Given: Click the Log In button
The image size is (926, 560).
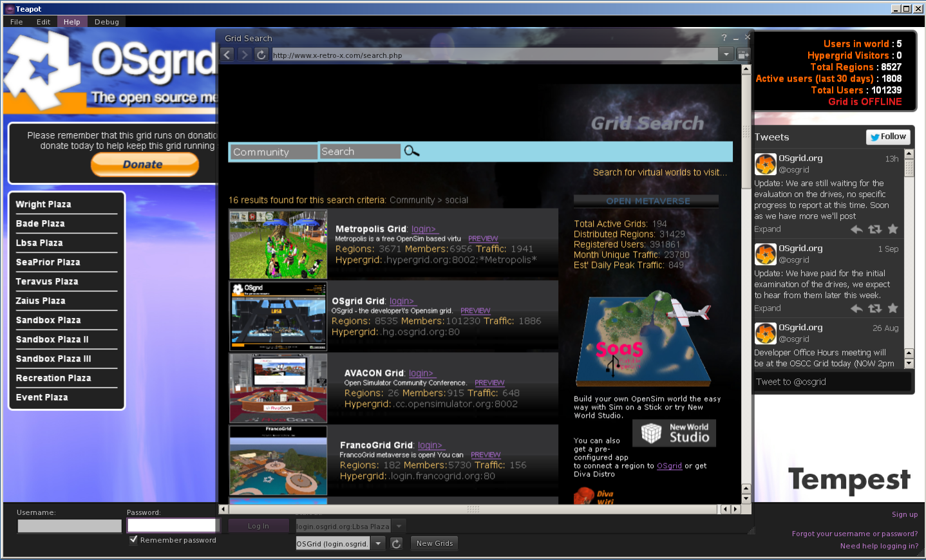Looking at the screenshot, I should pyautogui.click(x=258, y=526).
